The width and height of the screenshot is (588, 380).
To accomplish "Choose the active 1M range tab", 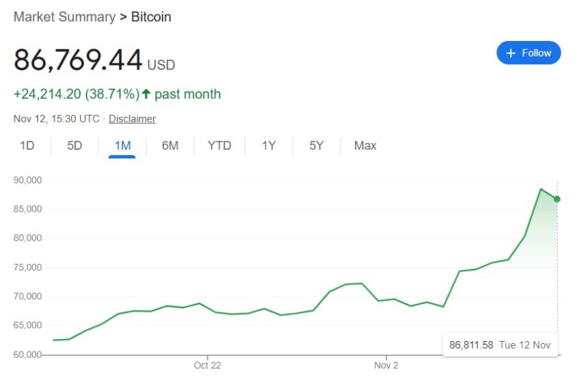I will click(122, 146).
